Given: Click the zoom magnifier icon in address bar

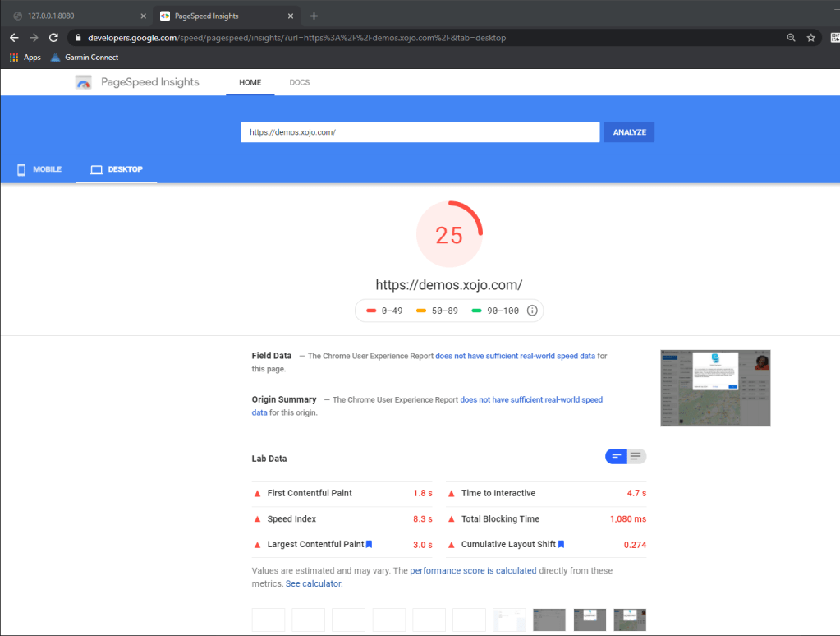Looking at the screenshot, I should [791, 38].
